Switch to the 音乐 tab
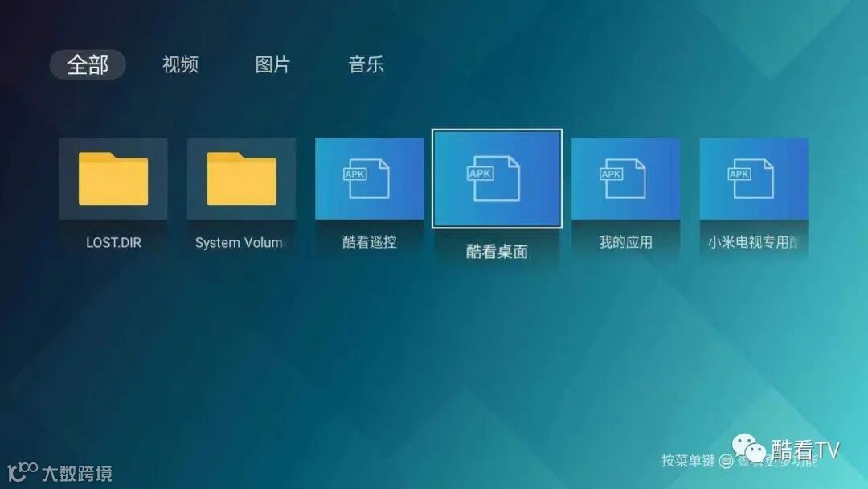The image size is (868, 489). click(x=366, y=65)
